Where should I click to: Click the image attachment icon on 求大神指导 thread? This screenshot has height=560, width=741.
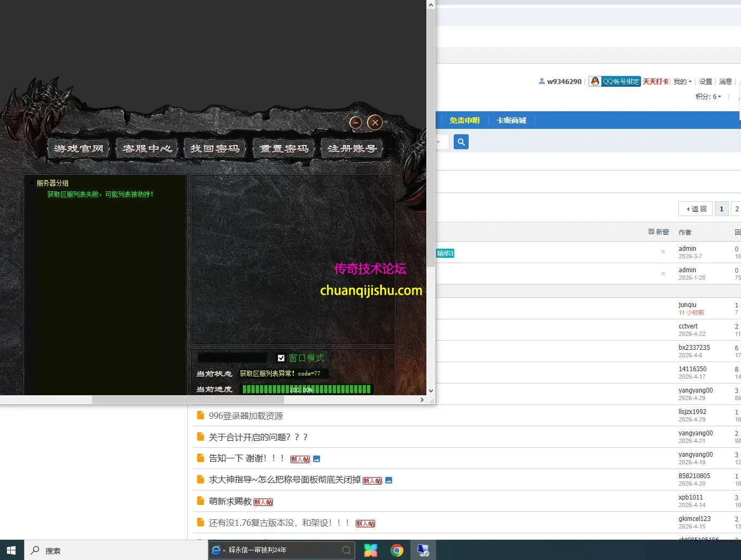tap(388, 480)
